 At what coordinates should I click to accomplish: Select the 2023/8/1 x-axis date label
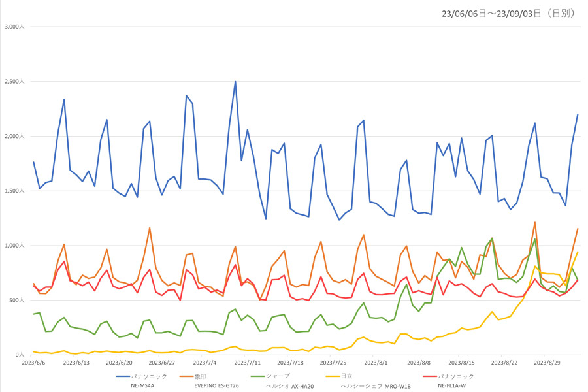pos(376,363)
